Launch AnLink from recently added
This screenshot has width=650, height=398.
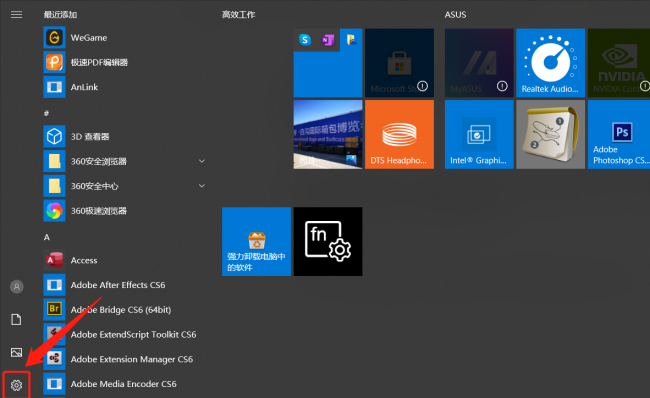[124, 87]
